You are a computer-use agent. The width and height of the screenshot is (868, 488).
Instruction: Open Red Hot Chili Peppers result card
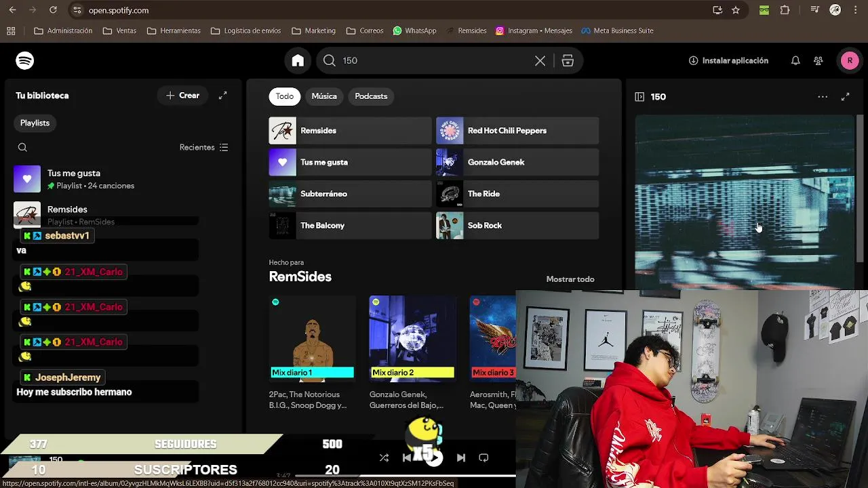click(x=517, y=131)
